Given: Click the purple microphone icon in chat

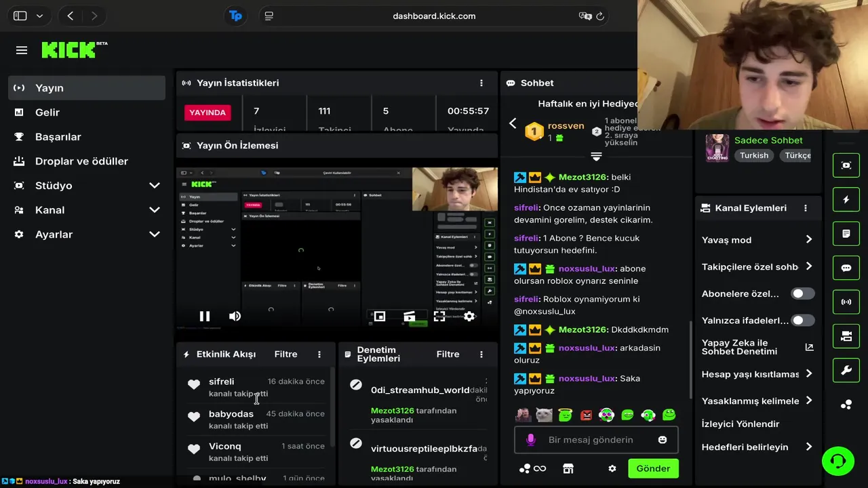Looking at the screenshot, I should click(530, 440).
